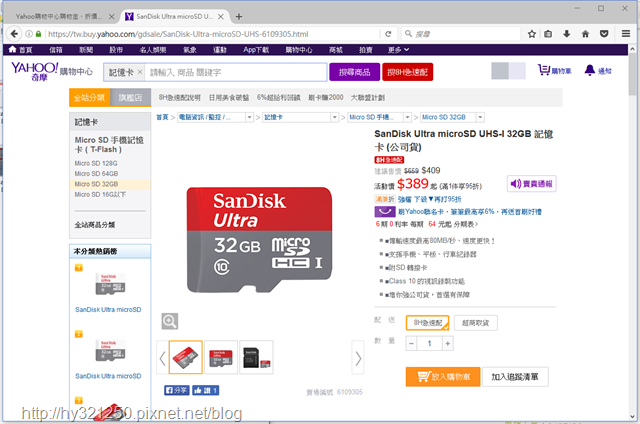Open 購物中心 in the Yahoo nav bar

point(299,50)
